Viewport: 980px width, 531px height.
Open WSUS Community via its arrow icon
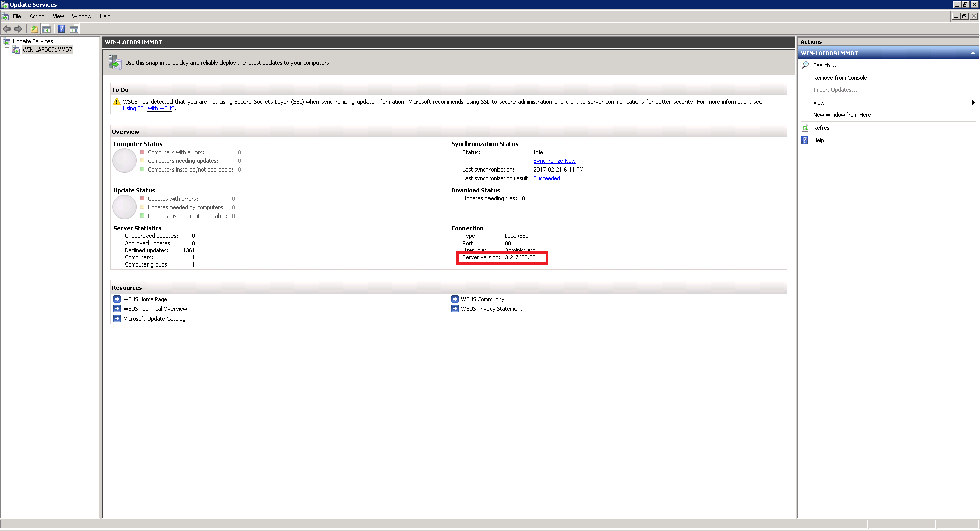[x=455, y=299]
